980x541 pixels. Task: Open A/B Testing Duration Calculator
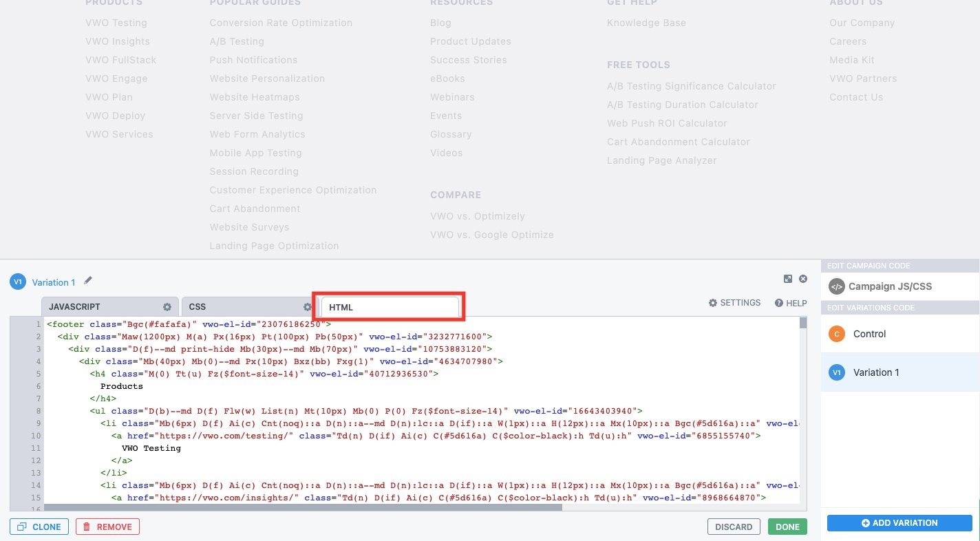683,105
